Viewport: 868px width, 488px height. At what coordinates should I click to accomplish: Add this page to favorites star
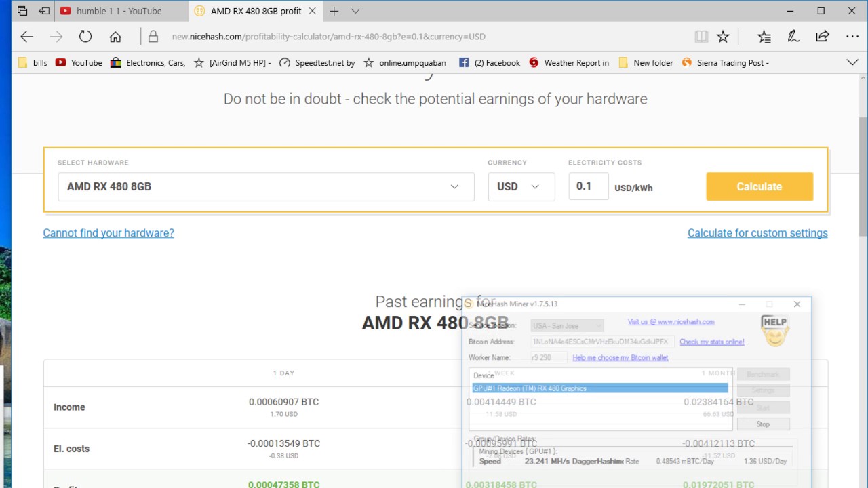723,37
